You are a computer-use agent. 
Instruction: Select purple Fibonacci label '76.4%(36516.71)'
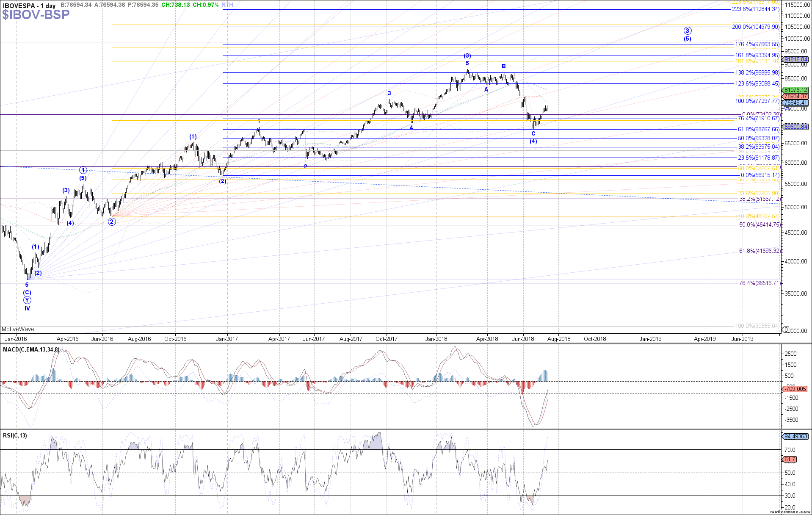pos(760,283)
